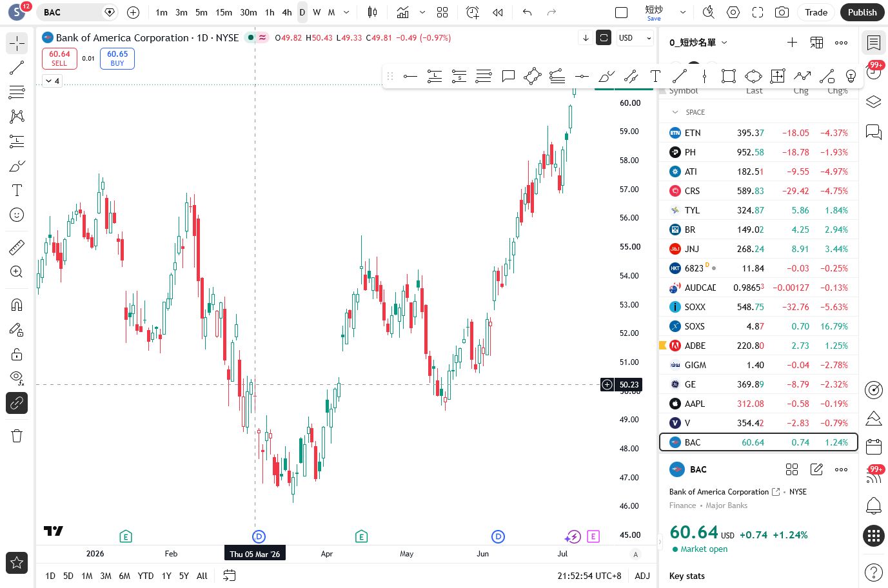The image size is (888, 588).
Task: Select the ruler measure tool
Action: tap(17, 247)
